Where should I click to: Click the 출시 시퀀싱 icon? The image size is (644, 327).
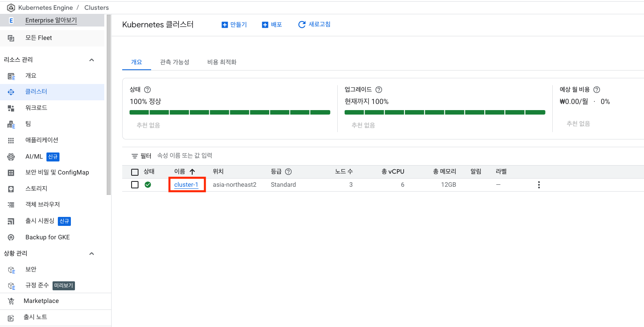(11, 221)
